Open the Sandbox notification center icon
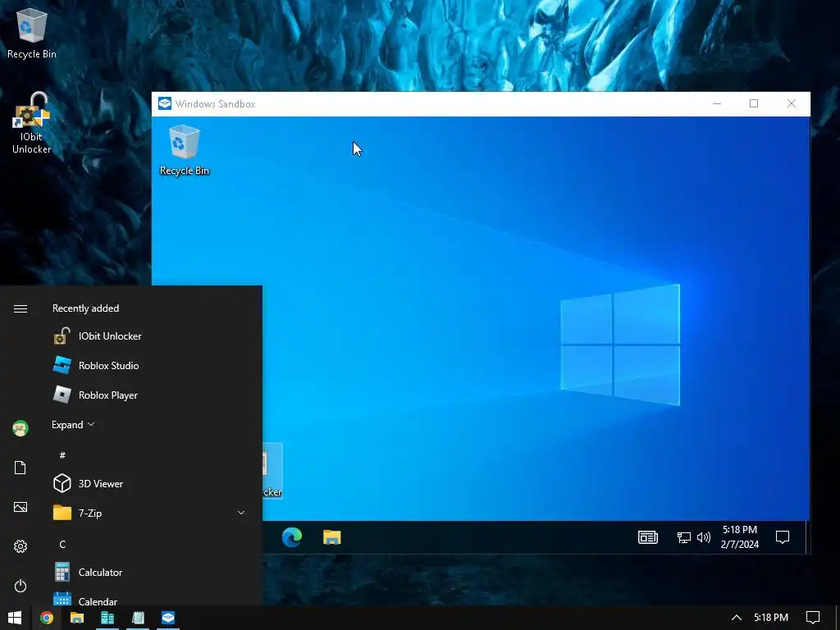 coord(782,537)
